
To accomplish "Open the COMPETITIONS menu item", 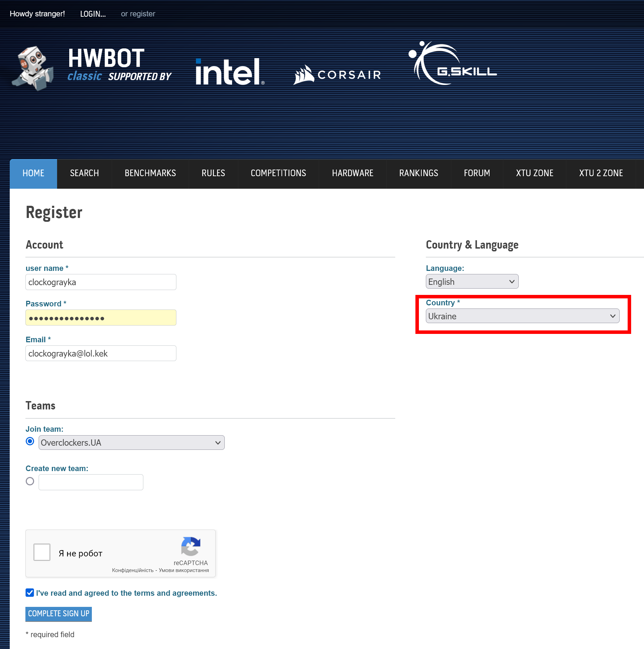I will click(278, 173).
